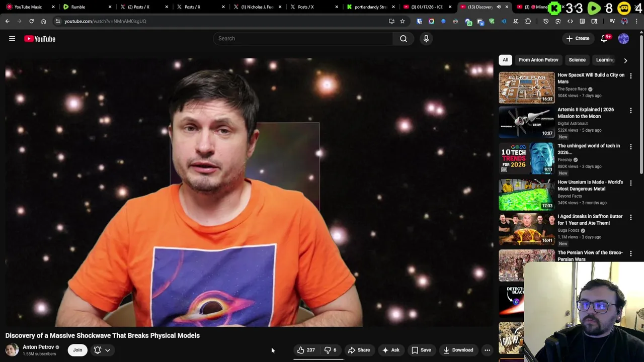Download the video
This screenshot has height=362, width=644.
458,350
